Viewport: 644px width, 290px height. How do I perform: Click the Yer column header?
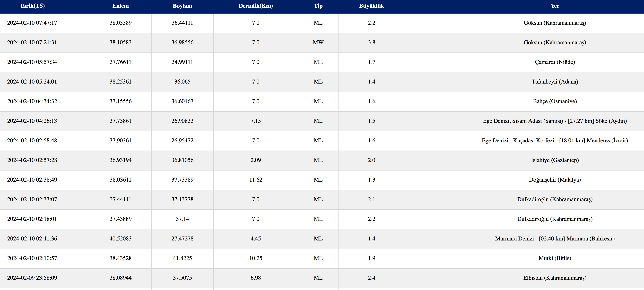pyautogui.click(x=555, y=6)
